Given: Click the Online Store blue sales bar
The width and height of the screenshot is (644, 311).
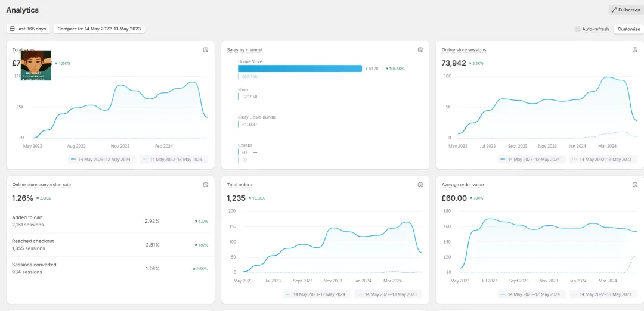Looking at the screenshot, I should coord(300,69).
